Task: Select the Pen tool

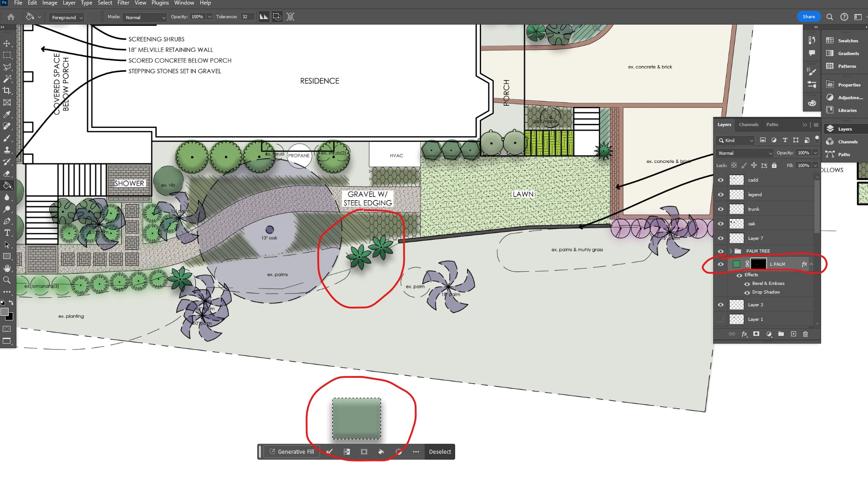Action: 7,221
